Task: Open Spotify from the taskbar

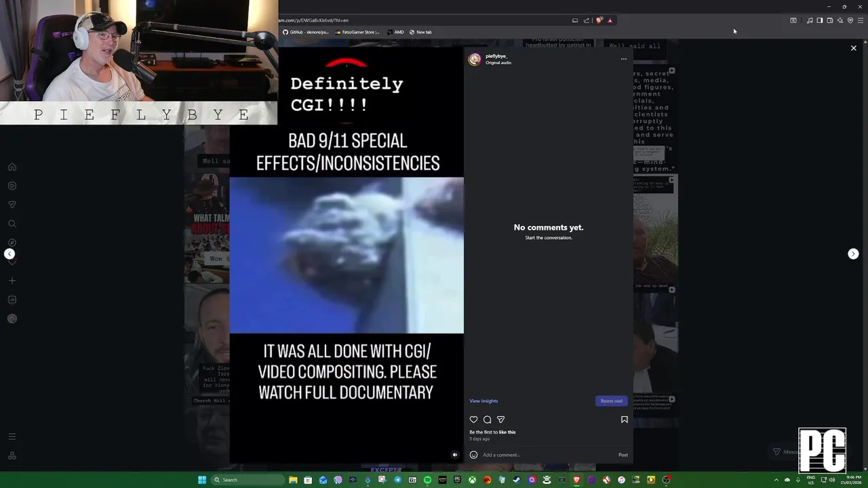Action: [x=427, y=480]
